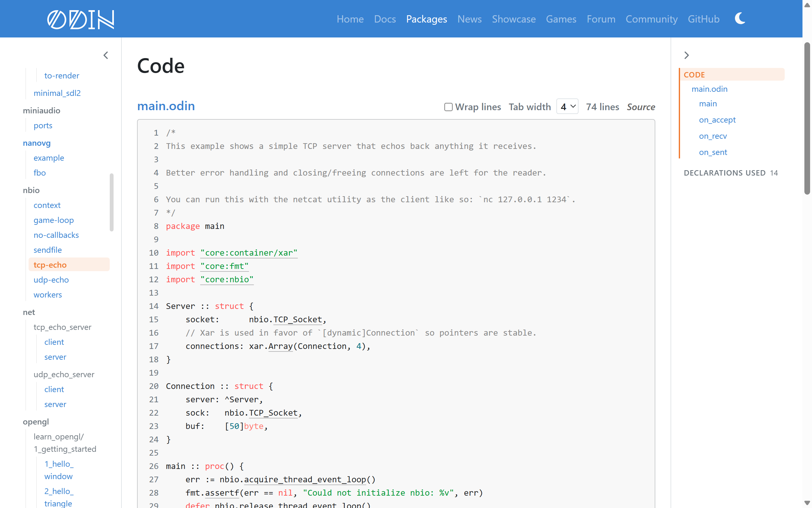The height and width of the screenshot is (508, 812).
Task: Follow the "core:container/xar" import link
Action: [x=249, y=253]
